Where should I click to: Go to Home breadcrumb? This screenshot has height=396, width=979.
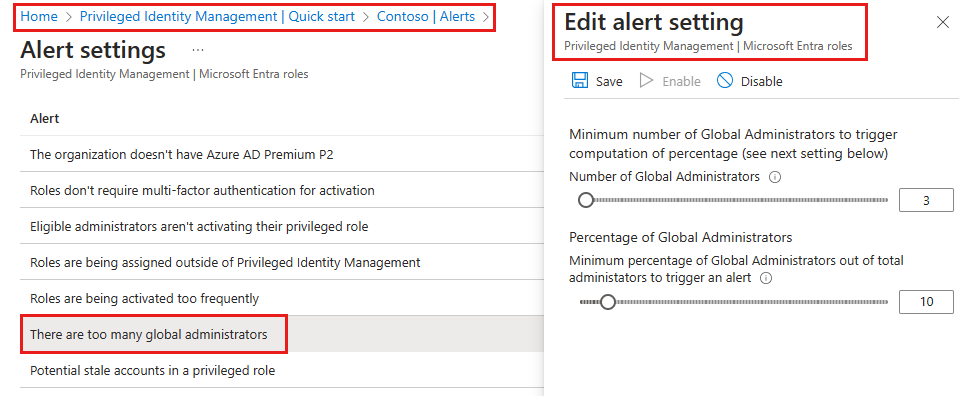[39, 16]
